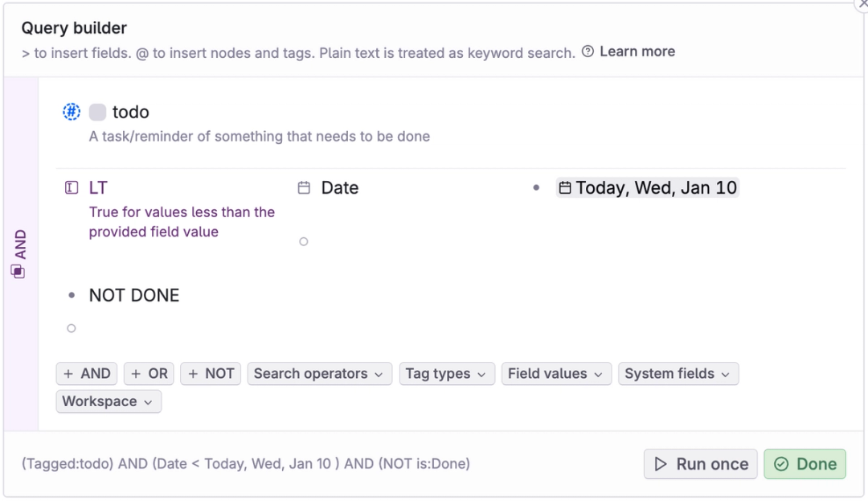
Task: Open the Workspace dropdown
Action: 108,401
